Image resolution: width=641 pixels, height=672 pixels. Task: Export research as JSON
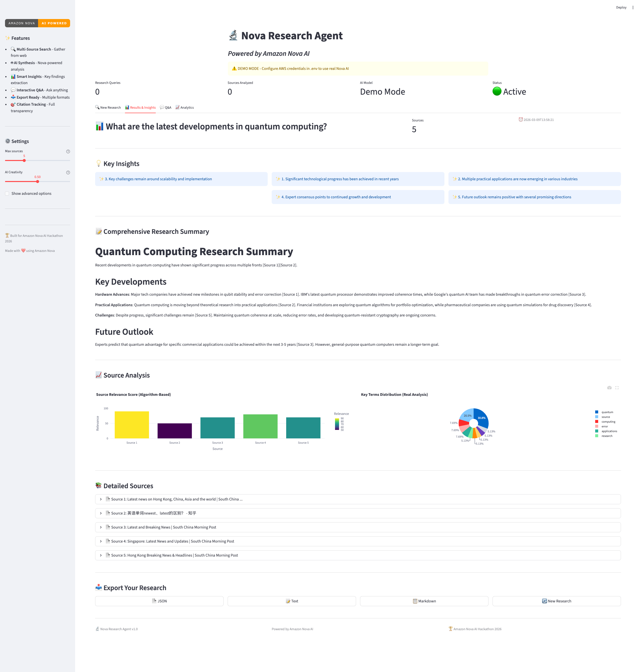coord(159,601)
